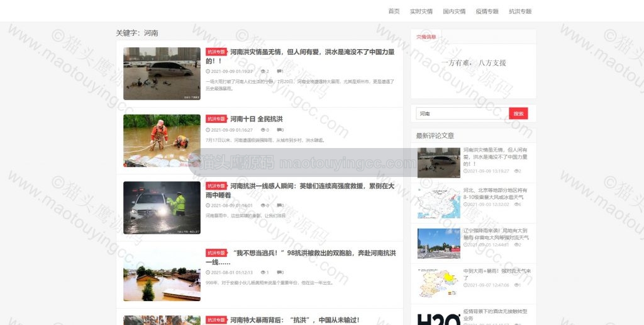
Task: Click sidebar eye icon of 中到大雨+暴雨 item
Action: (x=516, y=285)
